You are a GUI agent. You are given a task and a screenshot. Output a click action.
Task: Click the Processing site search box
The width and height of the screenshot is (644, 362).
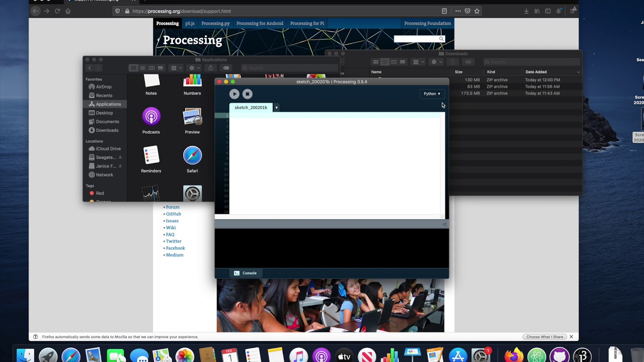tap(416, 39)
